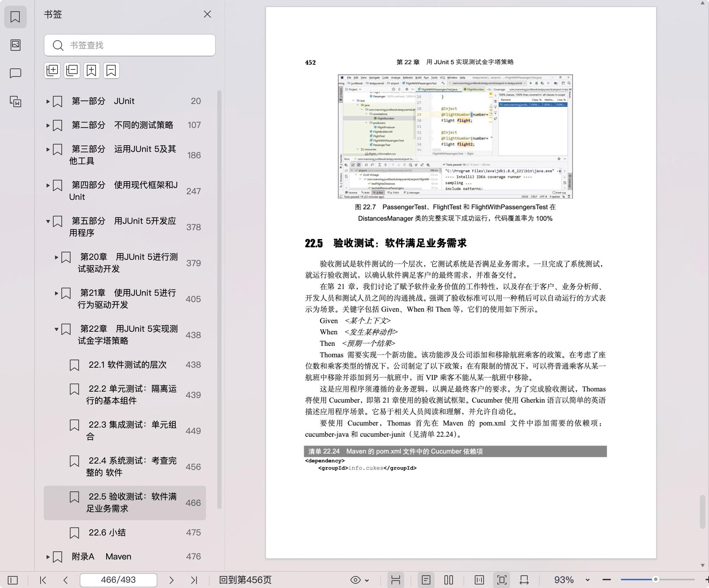Click the figure 22.7 screenshot image
This screenshot has height=588, width=709.
point(455,136)
